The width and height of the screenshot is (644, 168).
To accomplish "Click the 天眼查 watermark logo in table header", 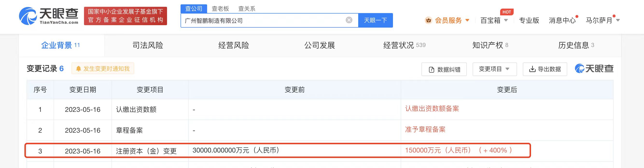I will pos(594,69).
